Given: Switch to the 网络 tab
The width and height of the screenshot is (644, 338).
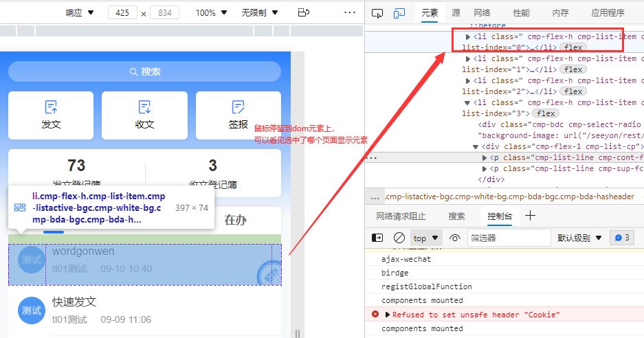Looking at the screenshot, I should click(482, 13).
